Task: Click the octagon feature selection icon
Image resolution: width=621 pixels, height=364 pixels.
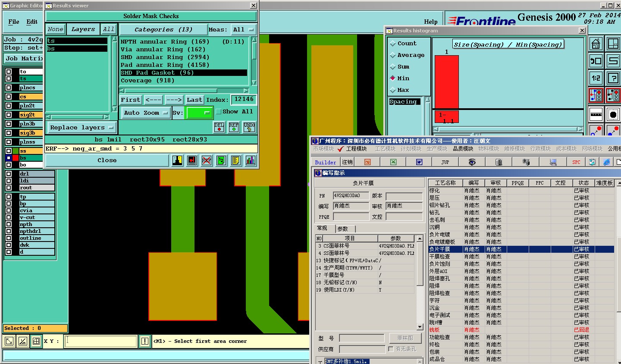Action: [x=613, y=115]
